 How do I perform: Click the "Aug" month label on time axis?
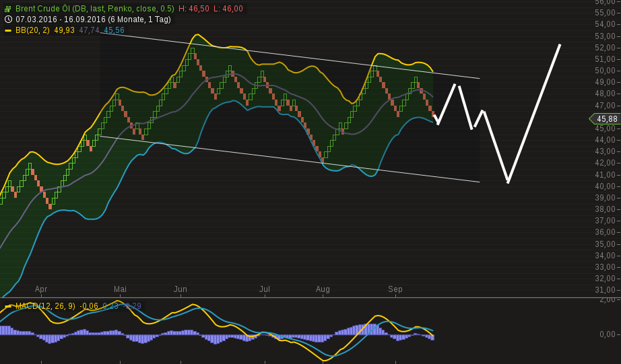pos(323,289)
